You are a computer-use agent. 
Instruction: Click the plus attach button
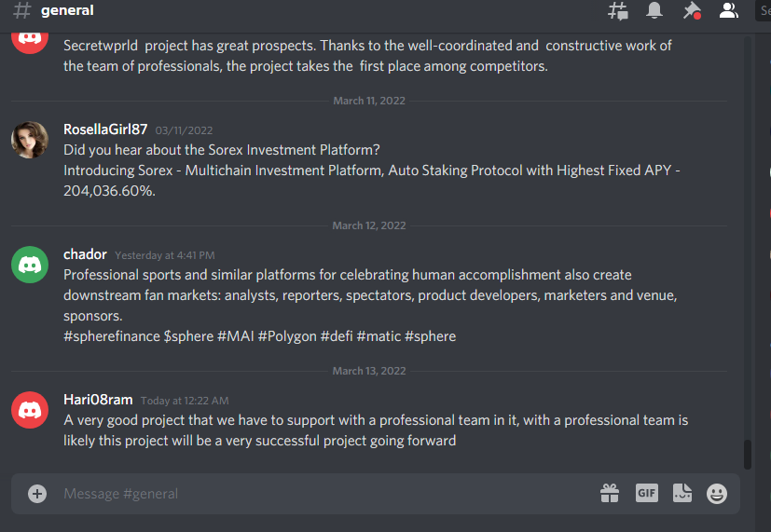(x=37, y=494)
